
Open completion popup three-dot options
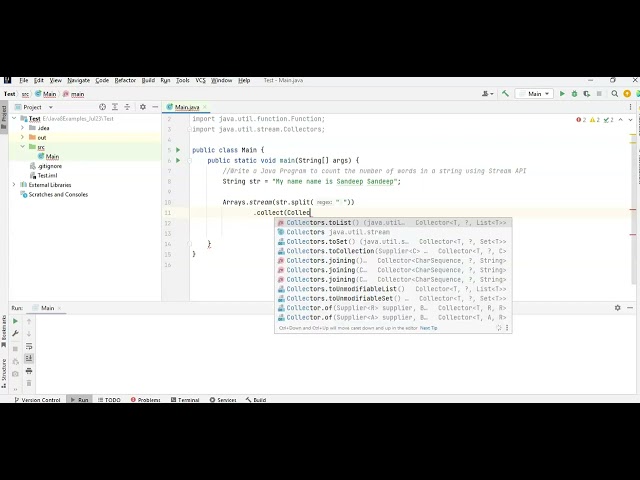pos(507,328)
